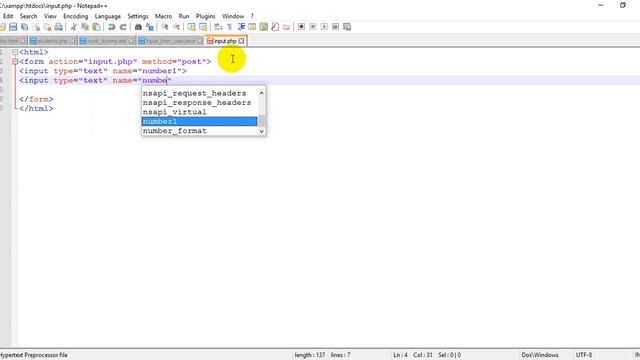Click autocomplete list scroll down arrow
This screenshot has width=640, height=360.
click(262, 131)
